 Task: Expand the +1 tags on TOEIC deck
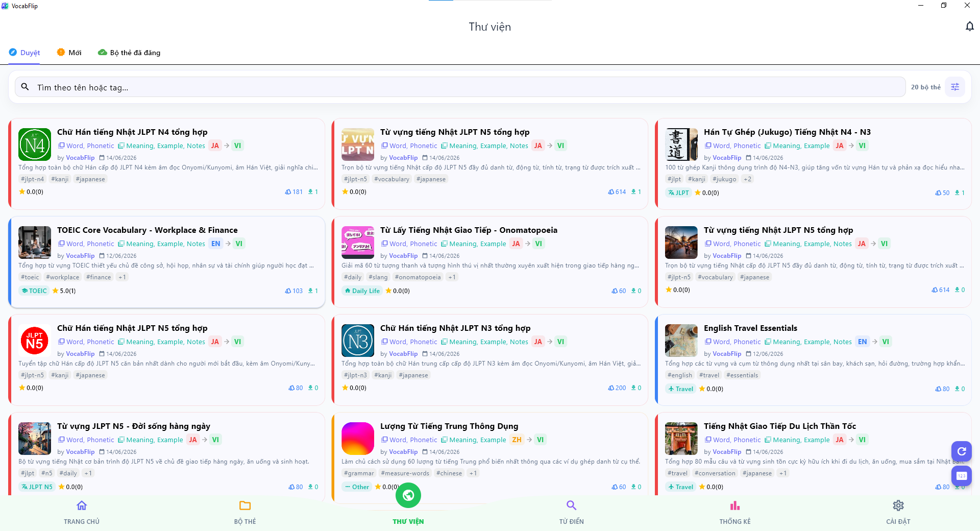coord(122,277)
